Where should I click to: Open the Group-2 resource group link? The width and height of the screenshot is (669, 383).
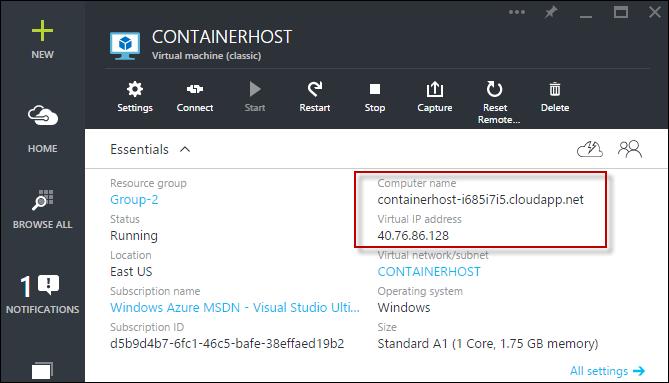[134, 200]
